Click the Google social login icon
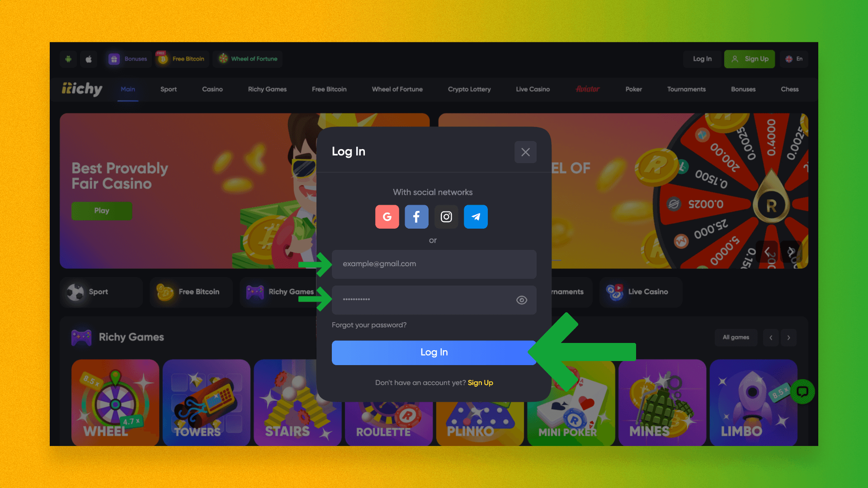The width and height of the screenshot is (868, 488). tap(387, 216)
